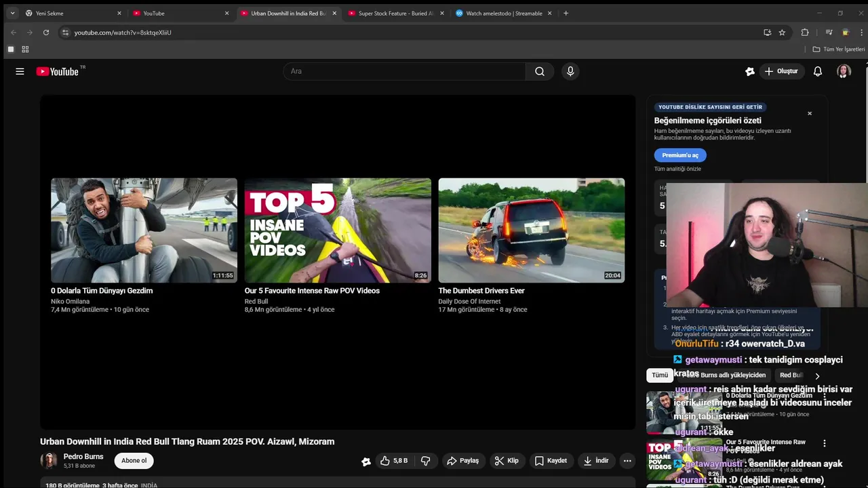868x488 pixels.
Task: Click the address bar URL
Action: tap(123, 33)
